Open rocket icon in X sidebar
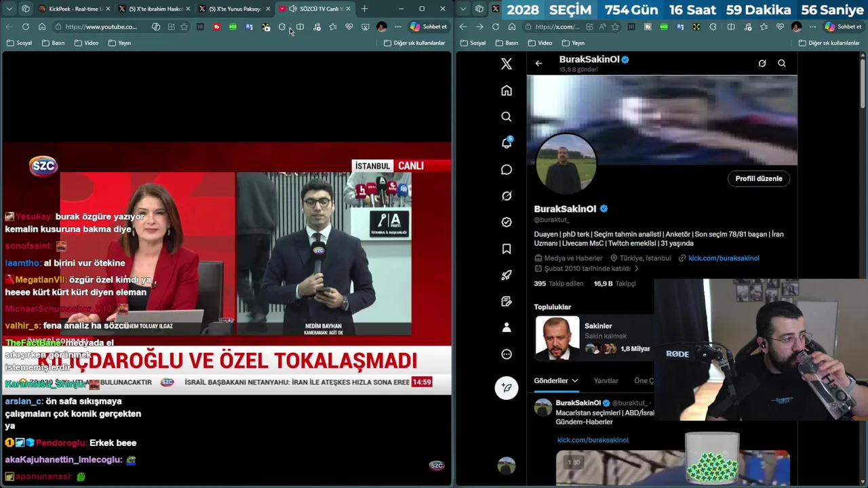868x488 pixels. (x=506, y=275)
